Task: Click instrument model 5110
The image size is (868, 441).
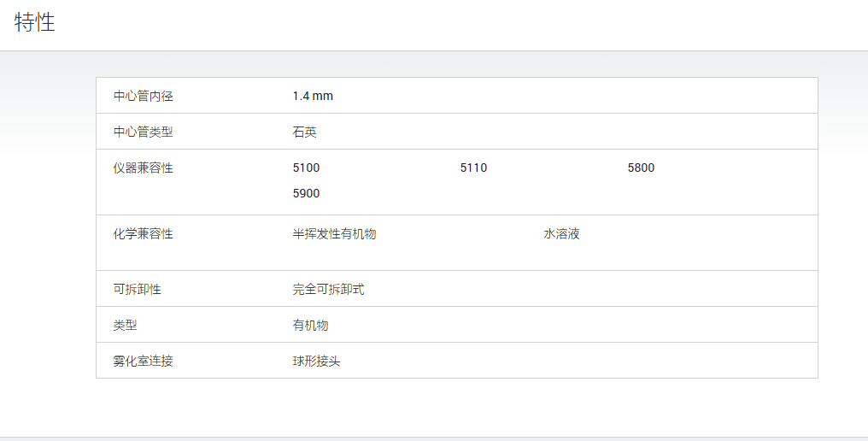Action: pos(474,168)
